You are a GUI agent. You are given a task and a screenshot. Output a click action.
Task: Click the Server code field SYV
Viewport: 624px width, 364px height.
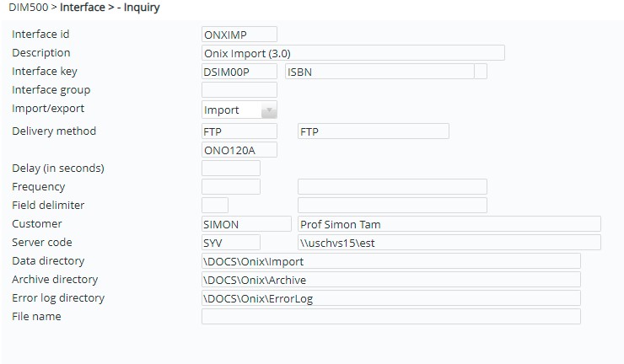[x=231, y=243]
